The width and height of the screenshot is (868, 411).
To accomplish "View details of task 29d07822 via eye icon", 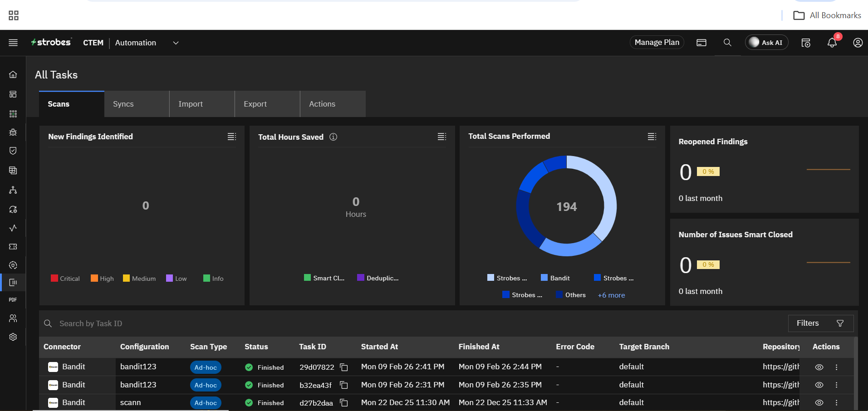I will click(819, 367).
